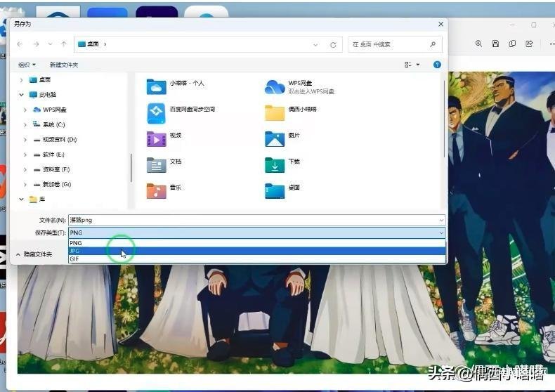Viewport: 555px width, 392px height.
Task: Select the 视频 folder icon
Action: tap(156, 139)
